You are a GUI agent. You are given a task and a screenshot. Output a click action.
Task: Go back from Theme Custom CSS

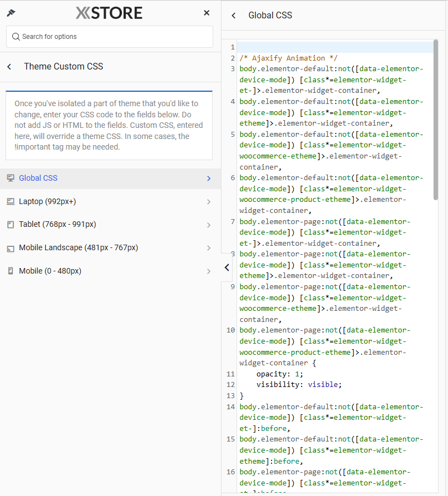coord(9,67)
